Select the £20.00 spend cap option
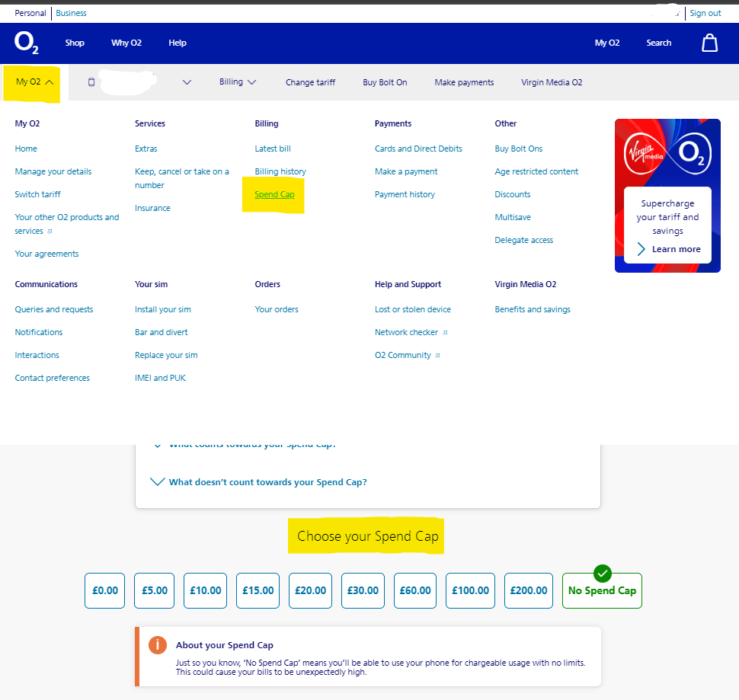Screen dimensions: 739x700 tap(310, 590)
